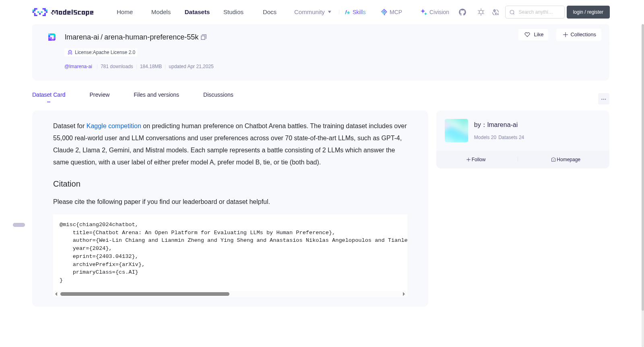Image resolution: width=644 pixels, height=347 pixels.
Task: Click the lmarena-ai author avatar thumbnail
Action: pyautogui.click(x=456, y=131)
